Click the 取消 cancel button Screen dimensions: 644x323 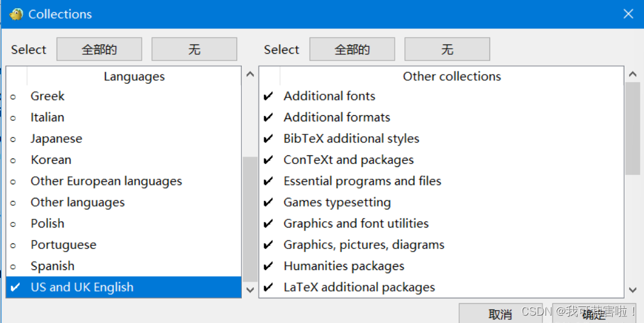tap(501, 314)
